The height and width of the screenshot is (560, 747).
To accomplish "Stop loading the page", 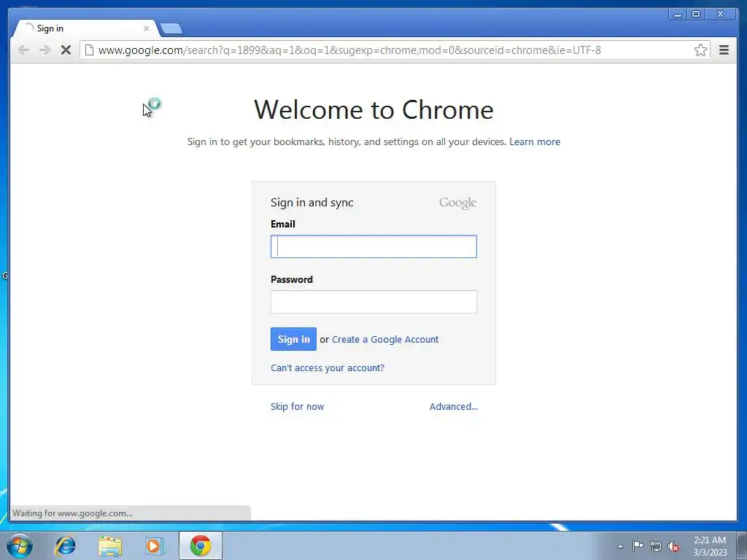I will click(66, 50).
